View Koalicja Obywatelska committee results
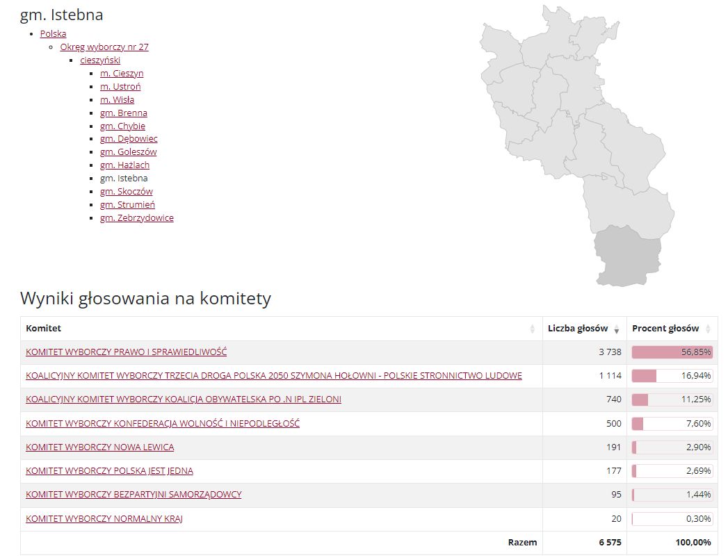This screenshot has height=560, width=728. pos(183,400)
